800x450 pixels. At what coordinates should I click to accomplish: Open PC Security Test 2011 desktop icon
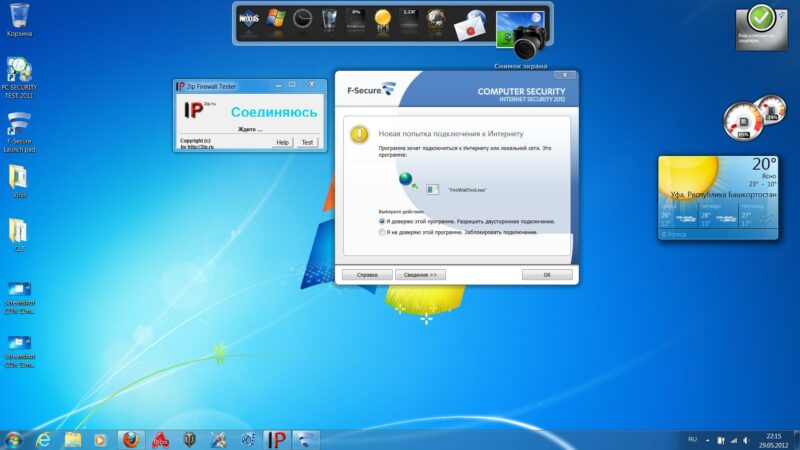[19, 77]
